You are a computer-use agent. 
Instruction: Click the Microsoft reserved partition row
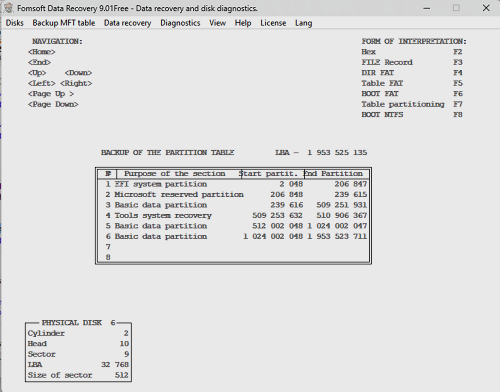point(233,194)
